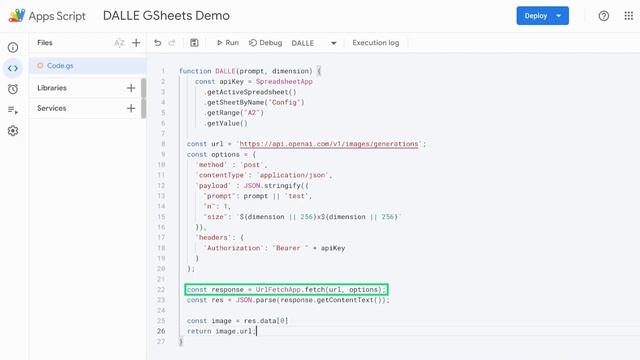Click the 'n': 1 line
Image resolution: width=640 pixels, height=360 pixels.
pos(217,207)
